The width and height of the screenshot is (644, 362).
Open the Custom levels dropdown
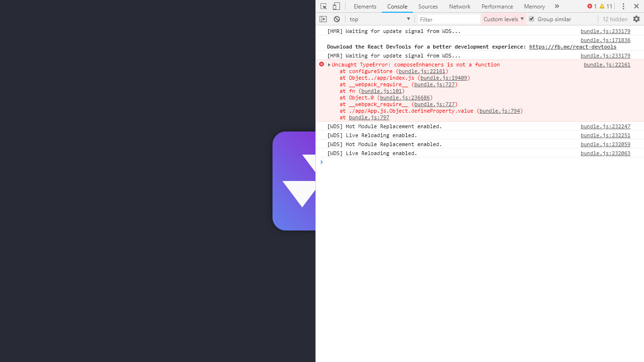tap(504, 19)
